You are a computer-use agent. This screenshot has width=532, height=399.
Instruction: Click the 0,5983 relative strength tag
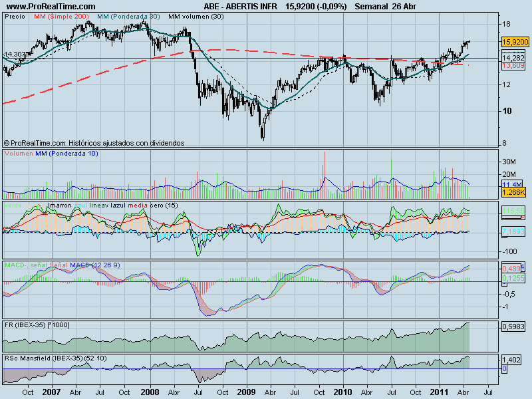(513, 327)
